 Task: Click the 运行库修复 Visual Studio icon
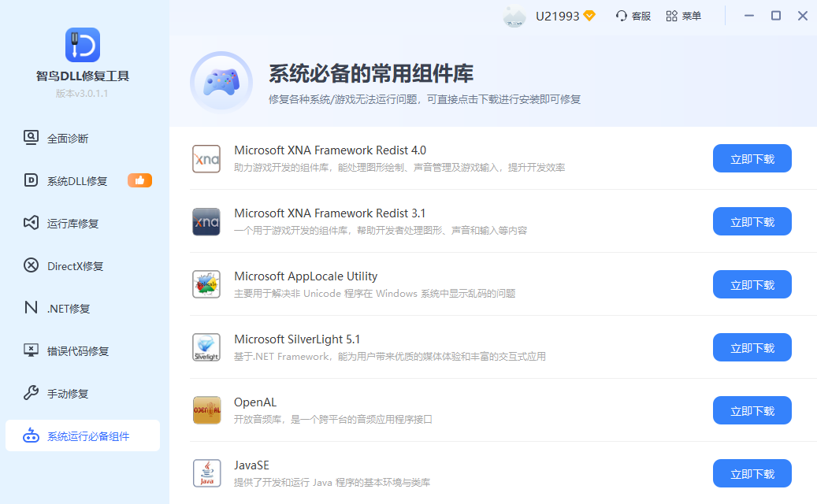click(x=31, y=223)
